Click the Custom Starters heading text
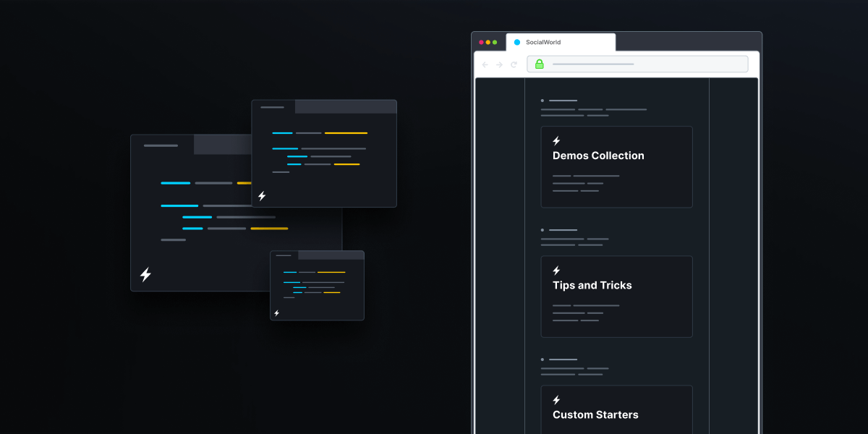The height and width of the screenshot is (434, 868). (595, 414)
